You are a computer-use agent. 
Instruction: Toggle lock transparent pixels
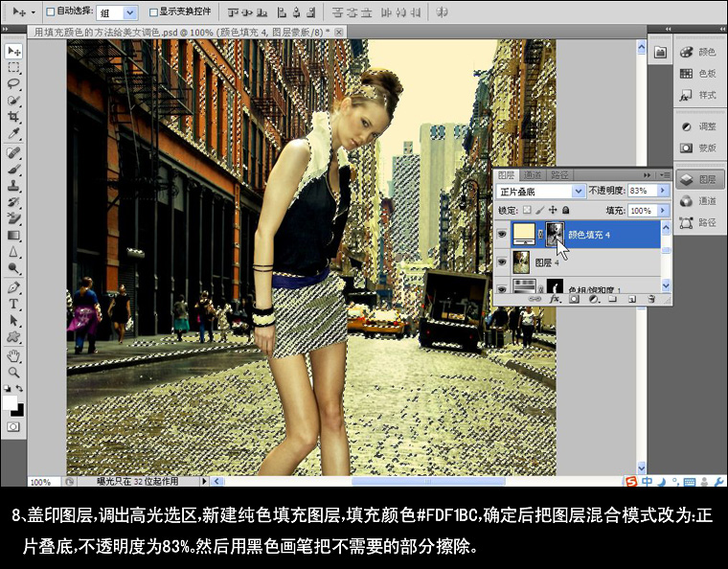[527, 210]
